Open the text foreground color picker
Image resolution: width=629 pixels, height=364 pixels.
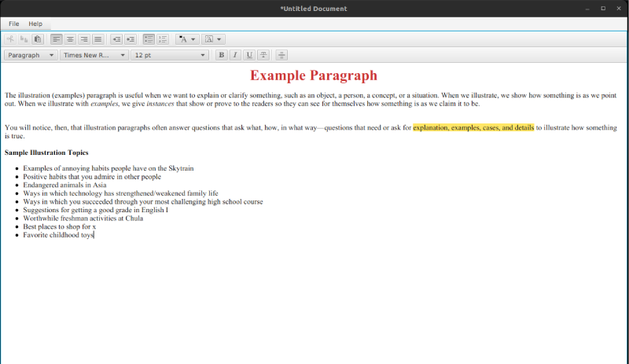pos(187,39)
